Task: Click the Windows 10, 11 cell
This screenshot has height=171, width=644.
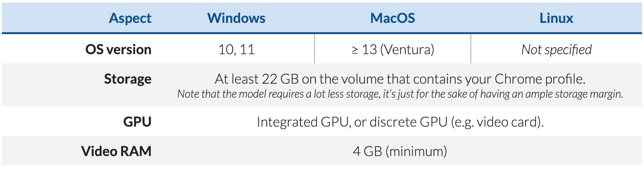Action: [x=236, y=50]
